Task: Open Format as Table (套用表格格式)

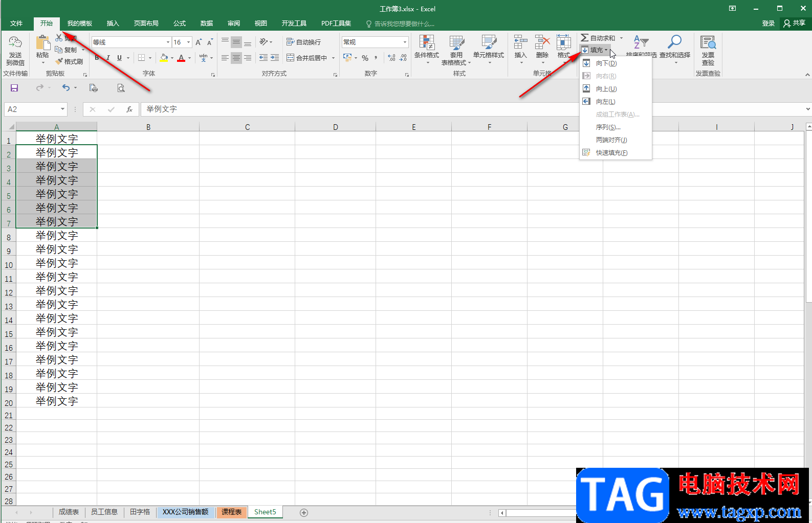Action: 456,50
